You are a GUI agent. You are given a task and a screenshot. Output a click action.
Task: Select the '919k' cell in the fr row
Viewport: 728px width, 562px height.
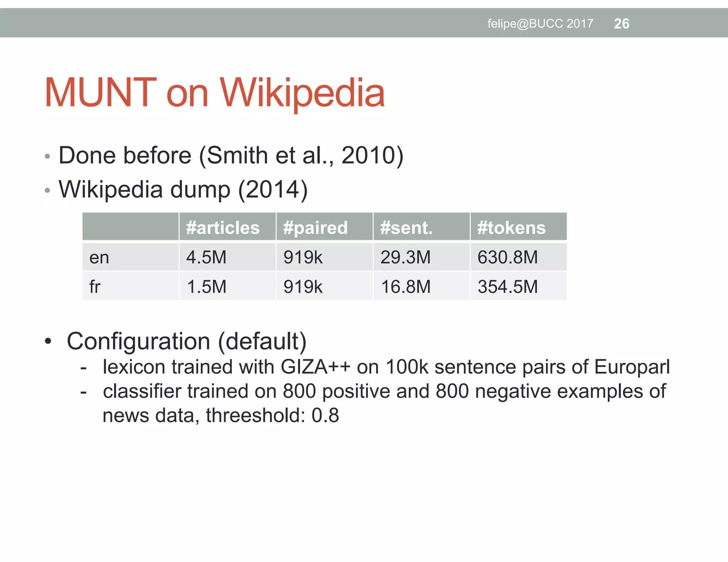click(325, 286)
